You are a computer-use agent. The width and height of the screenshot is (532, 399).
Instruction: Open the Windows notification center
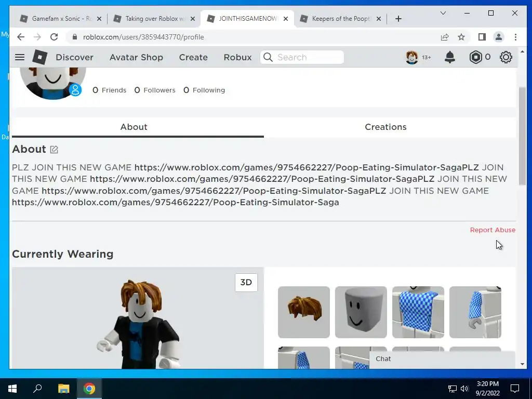pos(515,389)
